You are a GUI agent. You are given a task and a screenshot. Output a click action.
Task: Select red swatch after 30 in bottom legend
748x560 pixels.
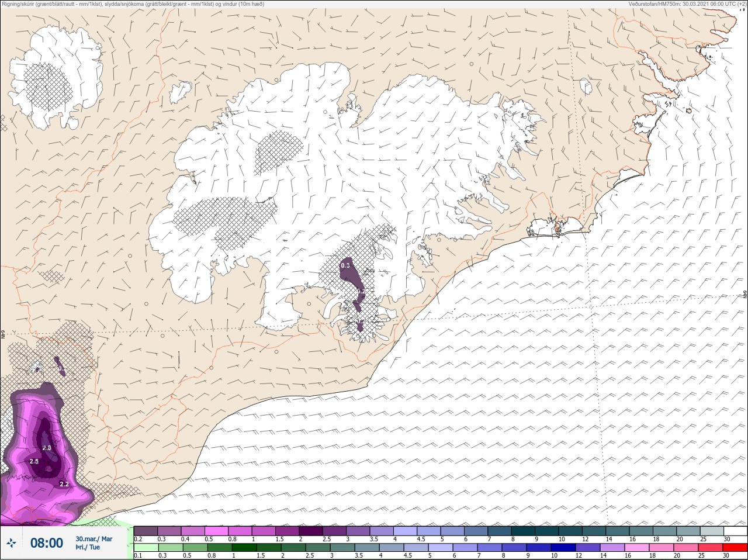coord(735,548)
